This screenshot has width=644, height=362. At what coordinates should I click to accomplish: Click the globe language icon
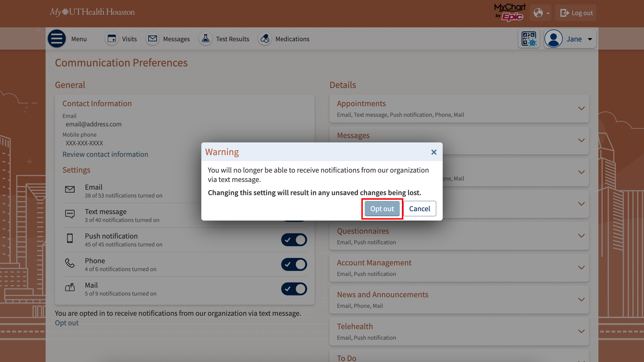click(x=538, y=13)
